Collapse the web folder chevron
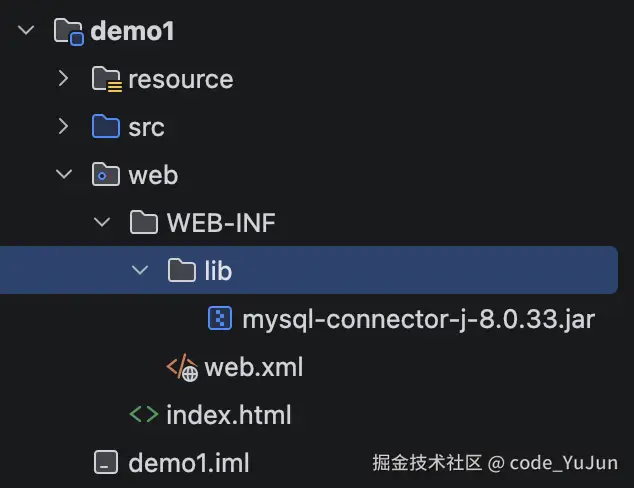This screenshot has height=488, width=634. click(x=64, y=174)
